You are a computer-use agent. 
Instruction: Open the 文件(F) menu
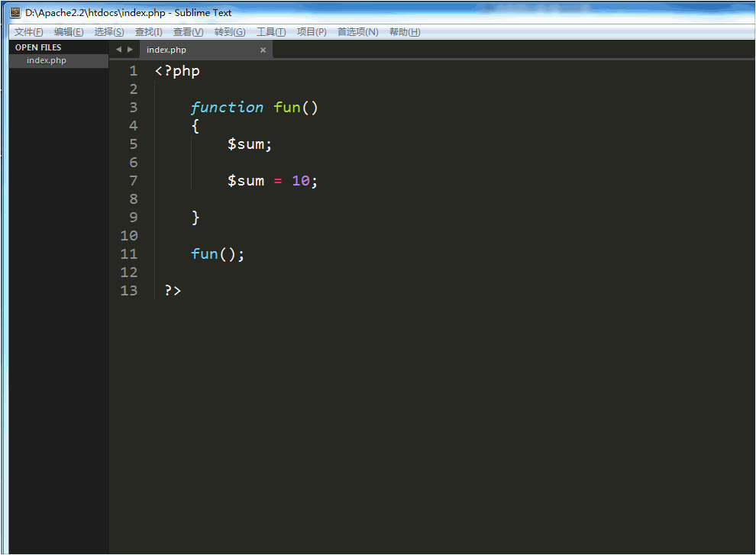pos(28,32)
